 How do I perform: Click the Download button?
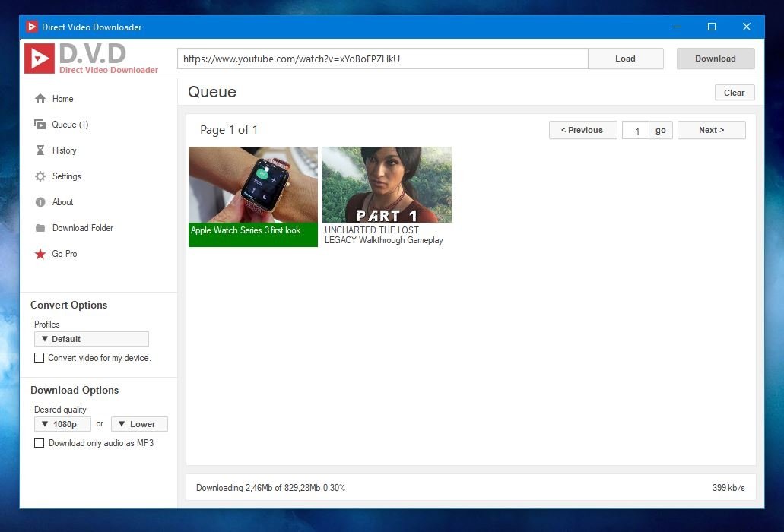pyautogui.click(x=716, y=59)
